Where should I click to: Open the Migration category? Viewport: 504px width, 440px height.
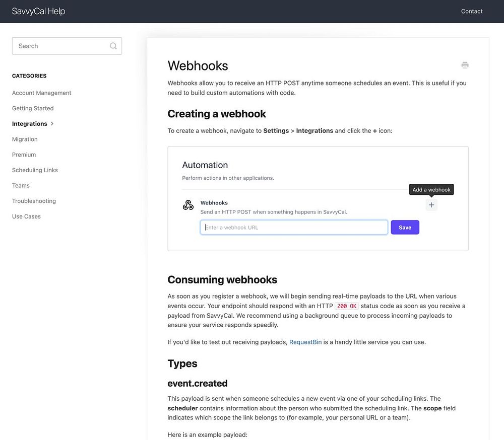(x=25, y=139)
